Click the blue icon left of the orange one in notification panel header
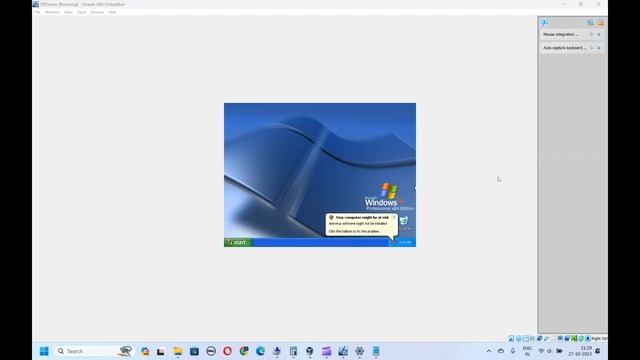This screenshot has width=640, height=360. [590, 22]
